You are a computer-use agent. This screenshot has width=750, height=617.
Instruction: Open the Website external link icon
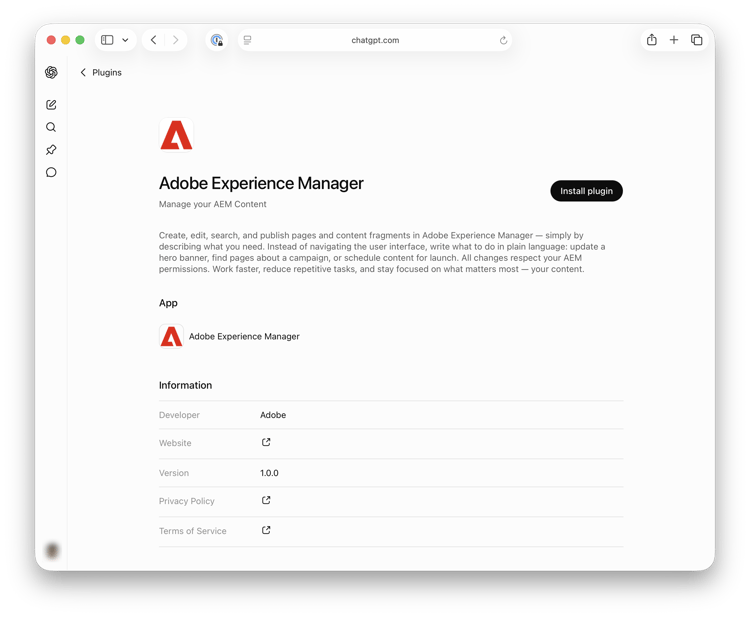(266, 442)
